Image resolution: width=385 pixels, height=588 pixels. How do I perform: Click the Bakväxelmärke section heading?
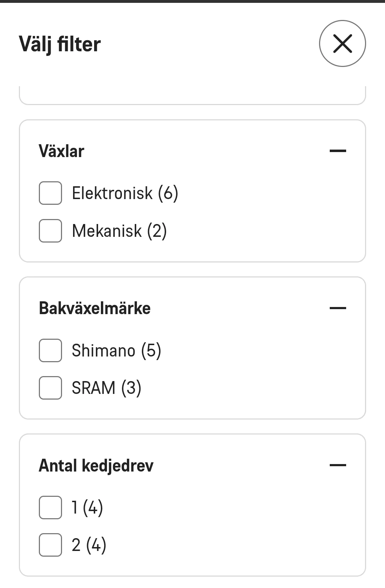click(94, 308)
